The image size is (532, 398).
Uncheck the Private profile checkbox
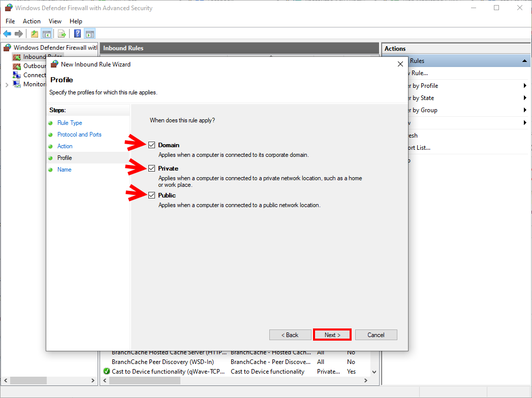[151, 169]
